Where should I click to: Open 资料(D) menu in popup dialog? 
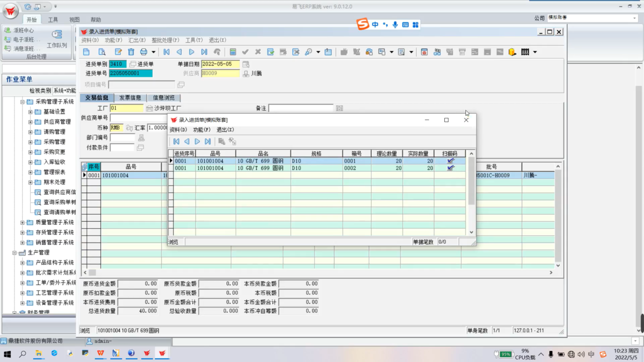(179, 130)
